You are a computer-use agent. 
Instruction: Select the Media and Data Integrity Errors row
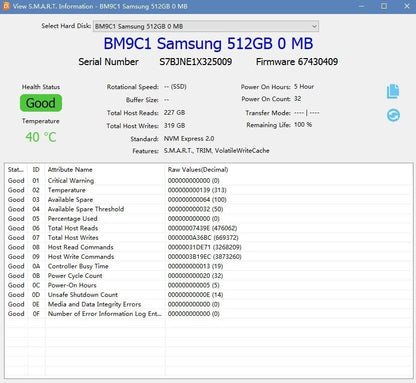tap(209, 304)
